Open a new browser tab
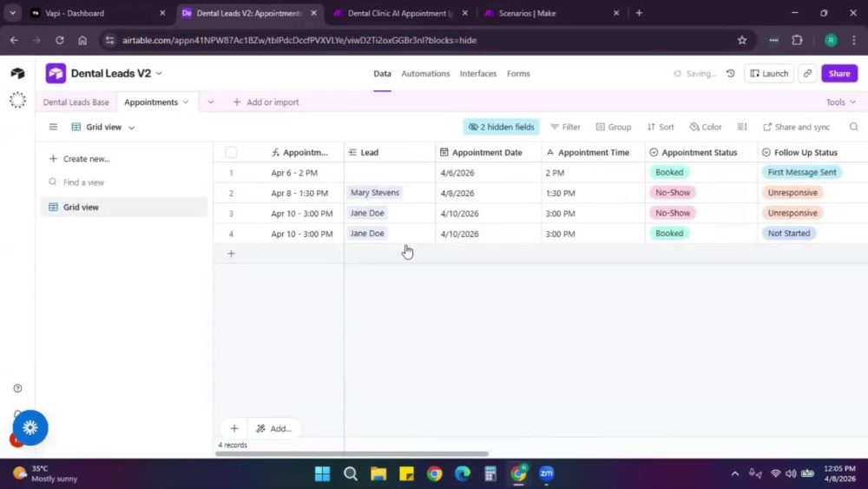This screenshot has height=489, width=868. click(639, 13)
